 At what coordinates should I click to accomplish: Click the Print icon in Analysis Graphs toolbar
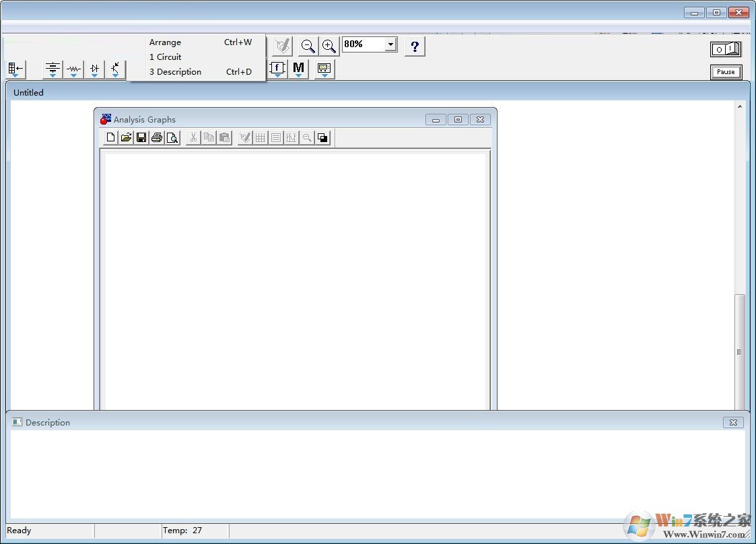(x=157, y=137)
